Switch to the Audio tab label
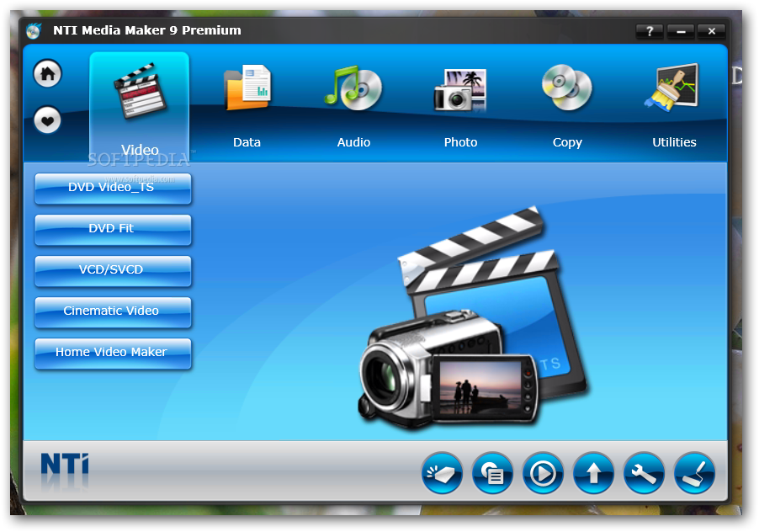Viewport: 759px width, 532px height. pyautogui.click(x=354, y=142)
